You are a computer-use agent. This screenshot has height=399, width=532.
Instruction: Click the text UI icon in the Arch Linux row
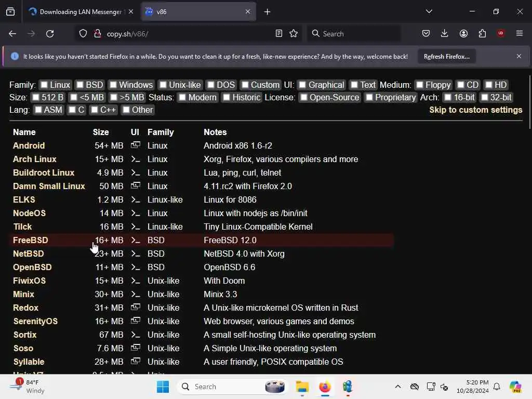(136, 159)
